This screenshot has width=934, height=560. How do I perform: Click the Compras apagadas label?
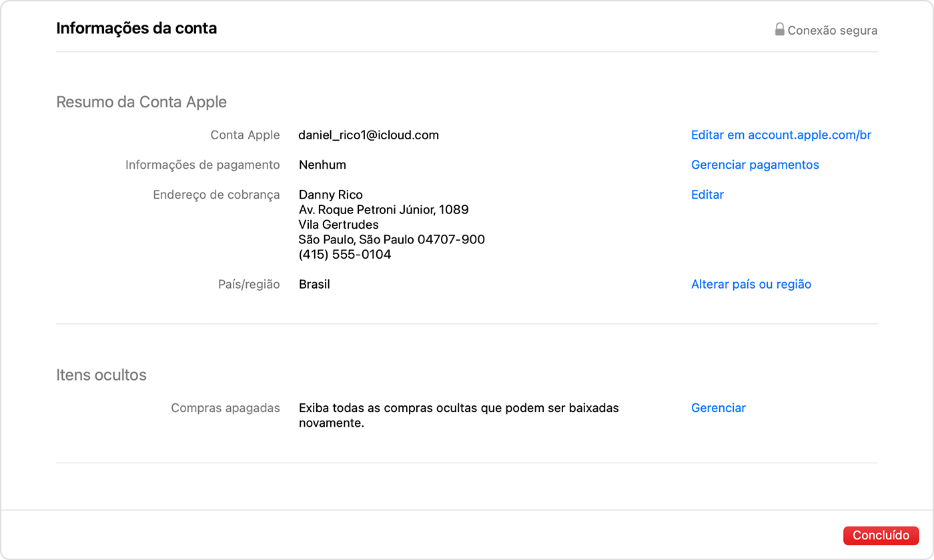[x=225, y=408]
